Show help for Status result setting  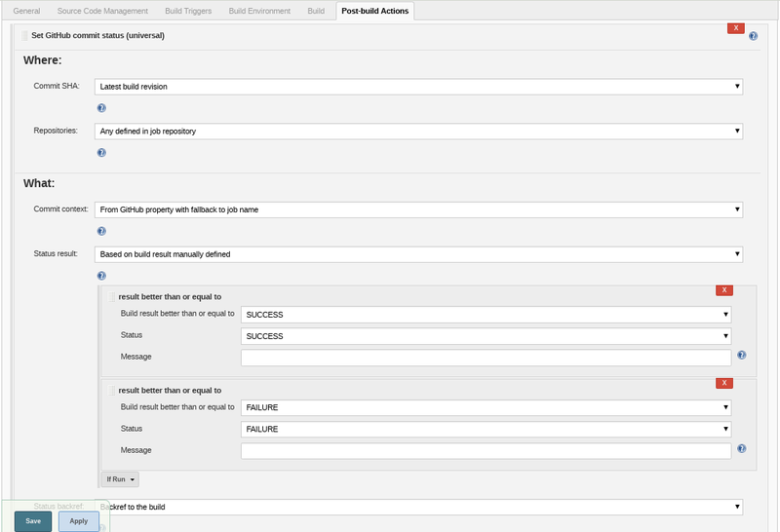[101, 276]
